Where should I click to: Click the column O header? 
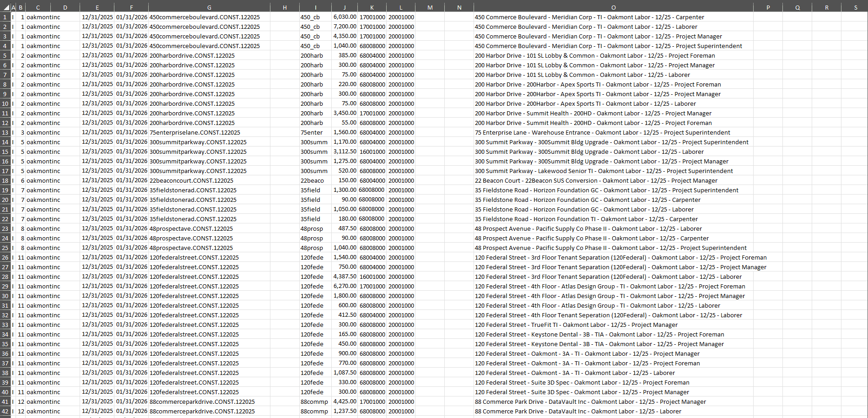613,7
